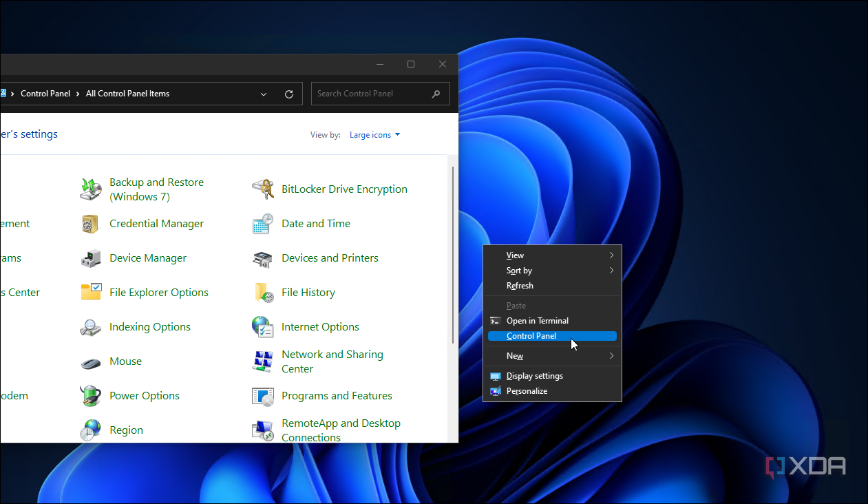Click the Refresh button in address bar
This screenshot has width=868, height=504.
[288, 93]
